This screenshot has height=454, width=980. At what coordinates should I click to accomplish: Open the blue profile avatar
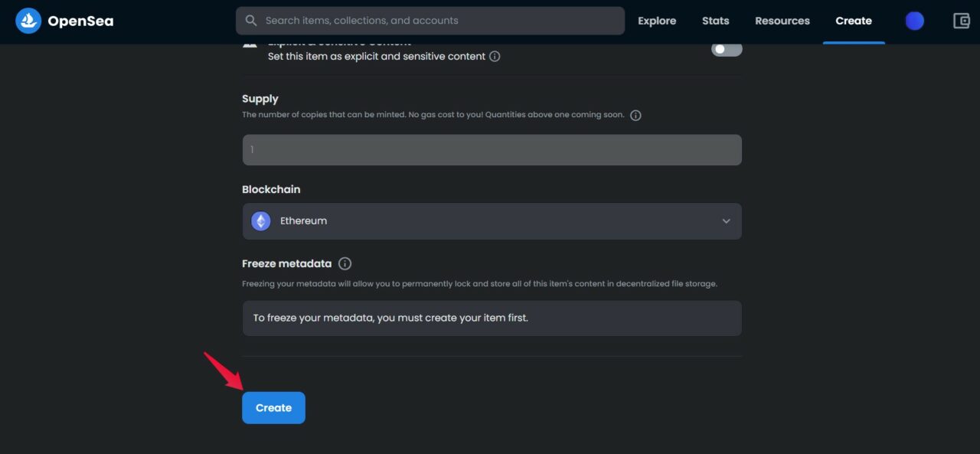914,21
